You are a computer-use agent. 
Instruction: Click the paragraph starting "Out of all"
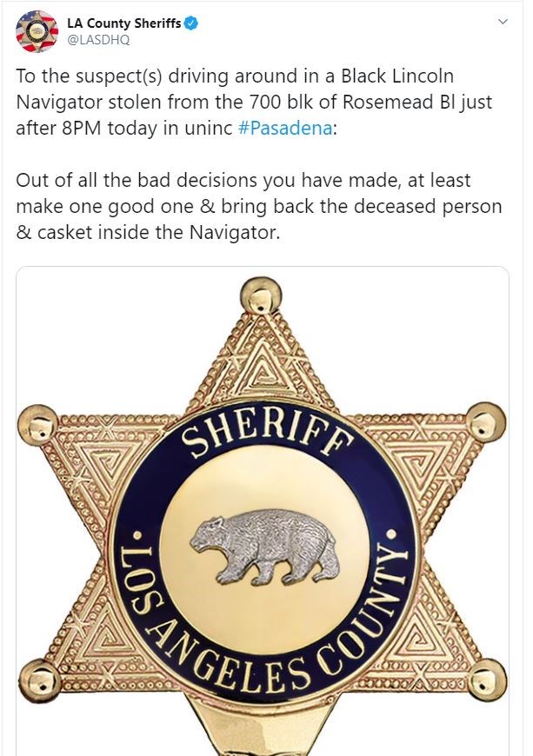coord(258,206)
